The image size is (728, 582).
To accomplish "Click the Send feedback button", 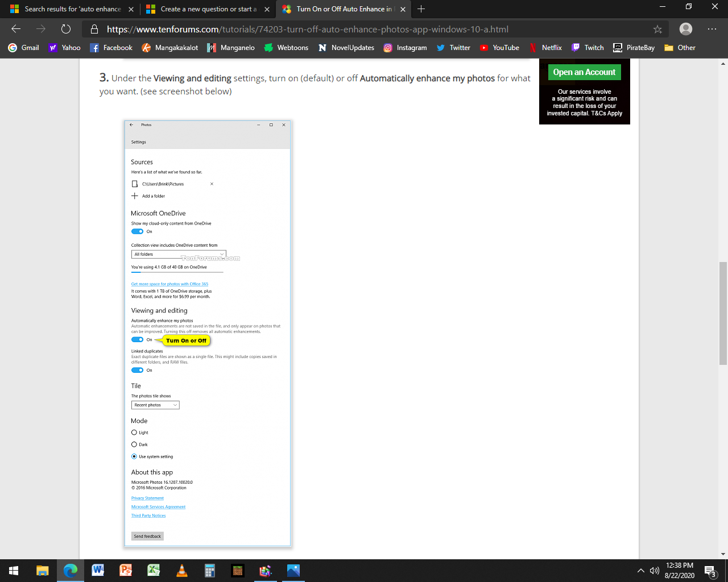I will 147,535.
